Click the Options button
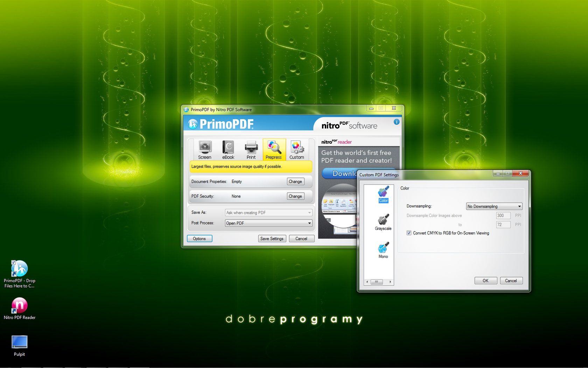This screenshot has height=368, width=588. point(199,239)
